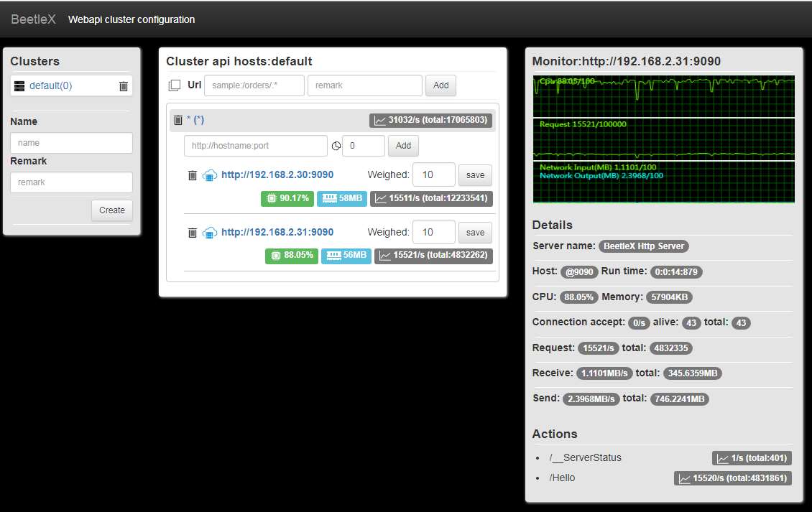Click the Add host button

pos(403,146)
